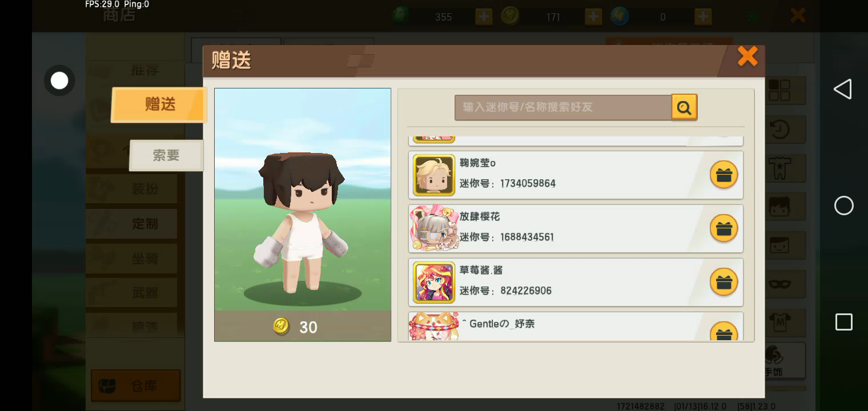Open the 仓库 warehouse button
This screenshot has height=411, width=868.
(x=136, y=386)
